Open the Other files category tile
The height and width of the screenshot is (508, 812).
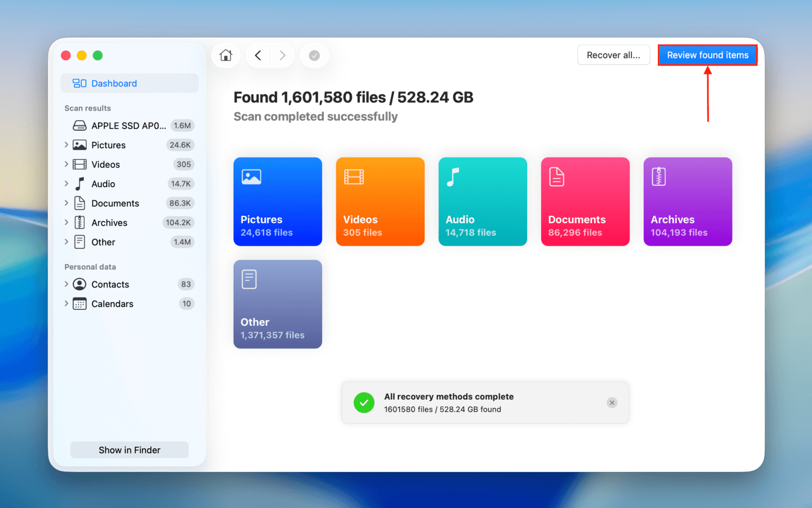278,304
